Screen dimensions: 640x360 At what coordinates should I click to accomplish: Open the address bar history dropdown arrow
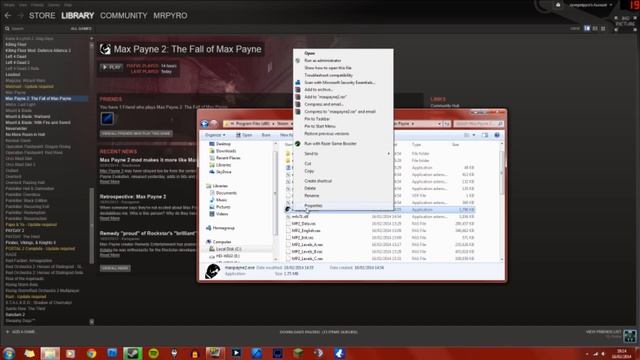point(439,124)
